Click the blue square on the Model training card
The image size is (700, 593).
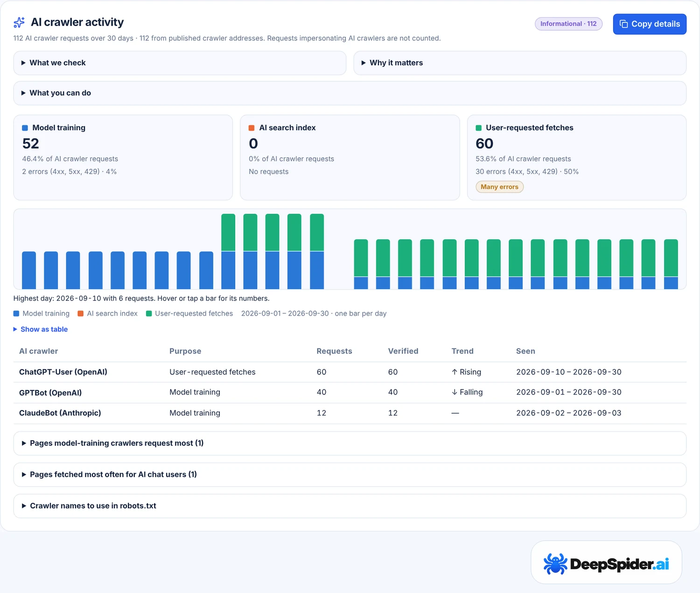click(25, 128)
